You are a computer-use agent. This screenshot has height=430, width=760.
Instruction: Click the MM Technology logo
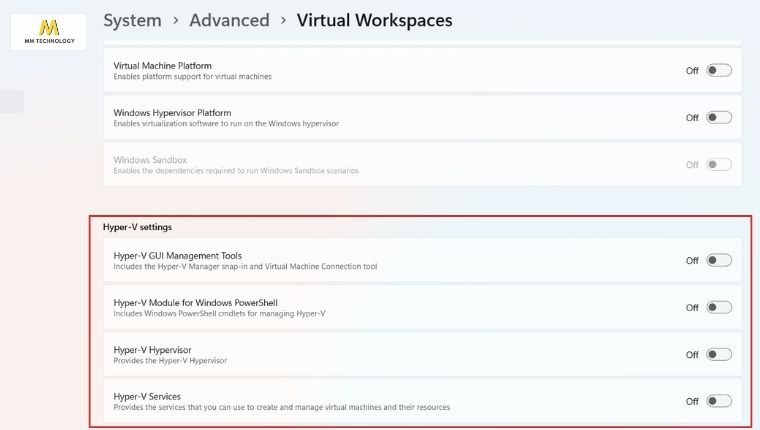coord(48,32)
